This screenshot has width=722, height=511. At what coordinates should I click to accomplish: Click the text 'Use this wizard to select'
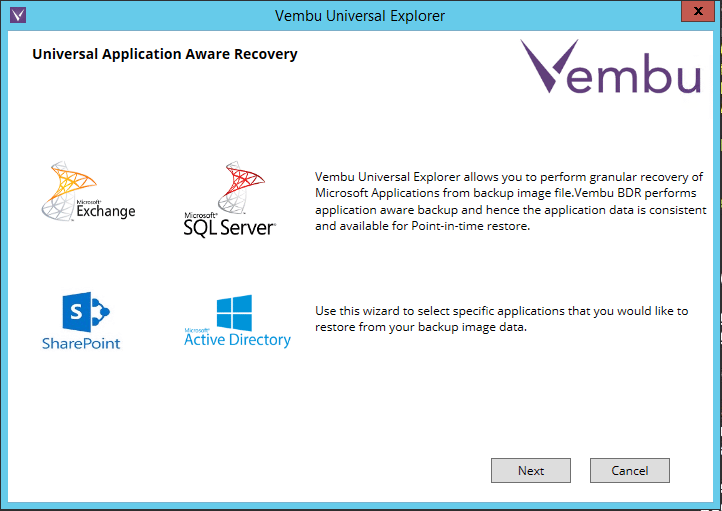501,319
